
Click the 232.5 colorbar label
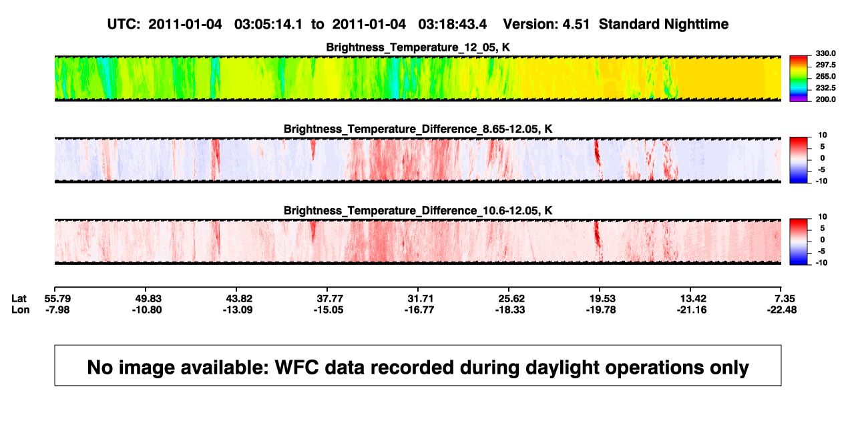[826, 88]
